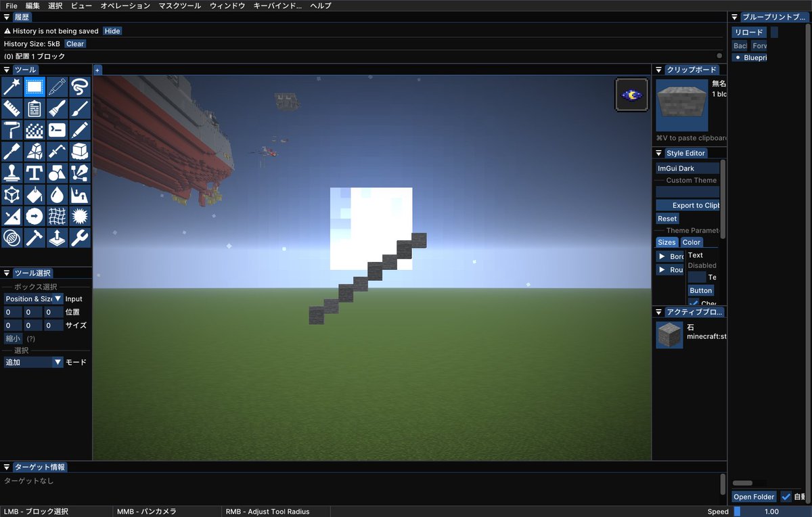Select the Paint Bucket fill tool
This screenshot has height=517, width=812.
coord(35,195)
